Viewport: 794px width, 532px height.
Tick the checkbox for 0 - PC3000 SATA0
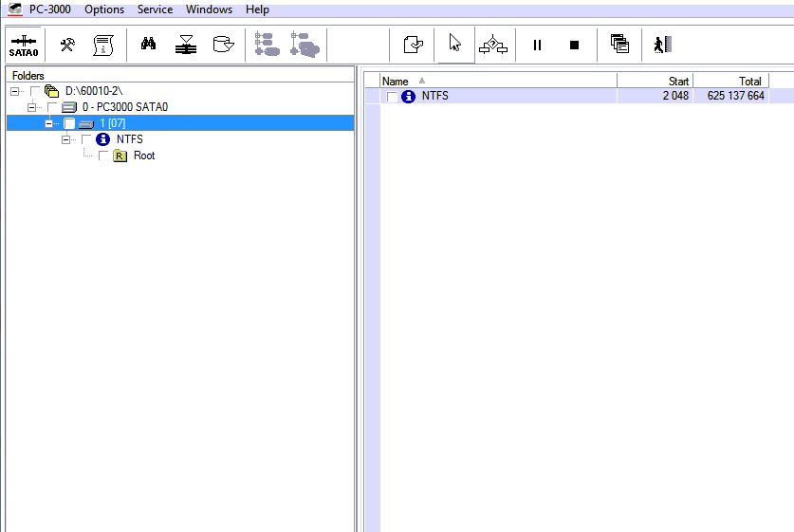(x=51, y=107)
